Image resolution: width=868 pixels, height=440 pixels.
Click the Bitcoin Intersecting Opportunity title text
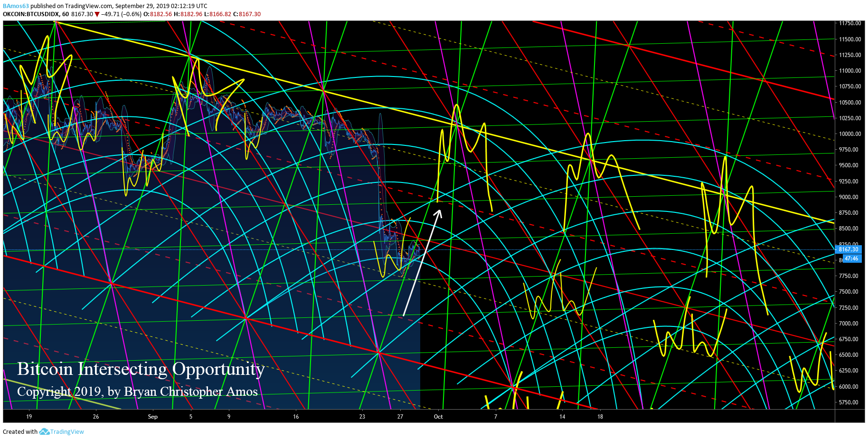141,369
